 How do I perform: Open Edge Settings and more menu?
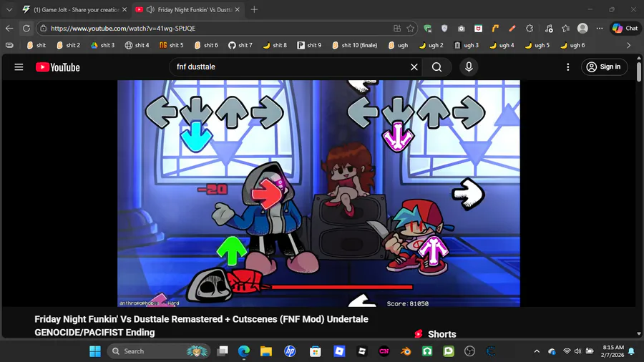pyautogui.click(x=600, y=29)
